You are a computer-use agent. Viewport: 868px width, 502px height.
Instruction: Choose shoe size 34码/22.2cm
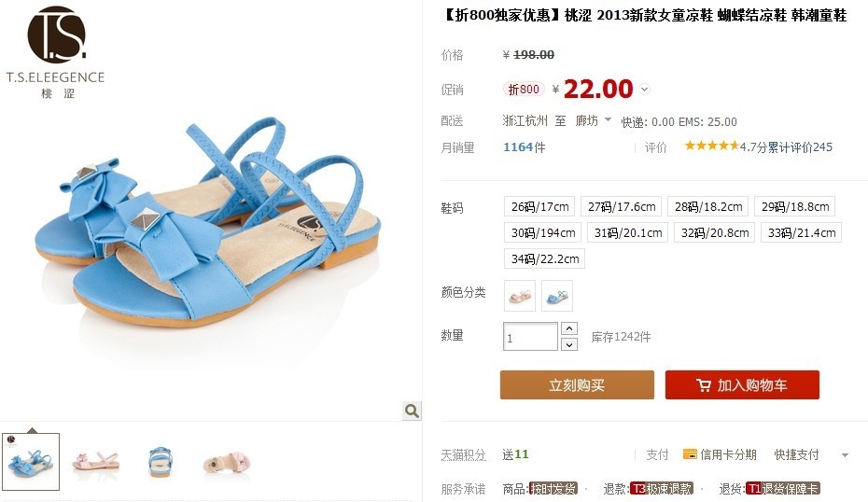click(x=545, y=258)
